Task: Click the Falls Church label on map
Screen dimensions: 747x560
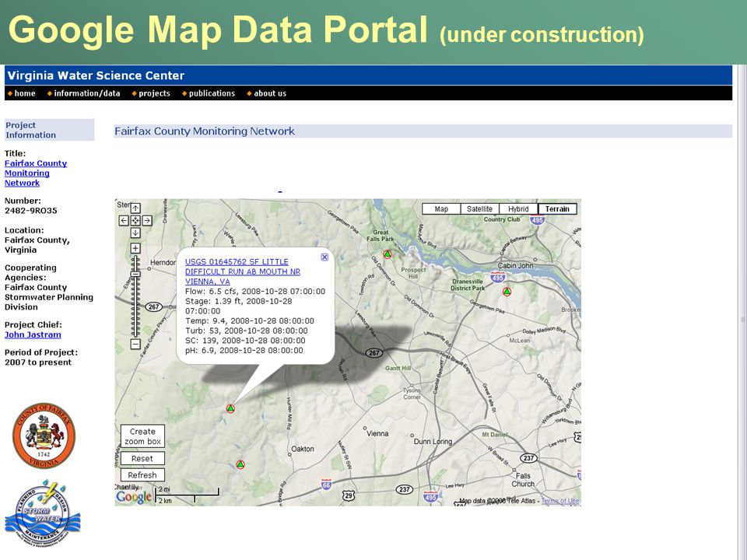Action: tap(523, 480)
